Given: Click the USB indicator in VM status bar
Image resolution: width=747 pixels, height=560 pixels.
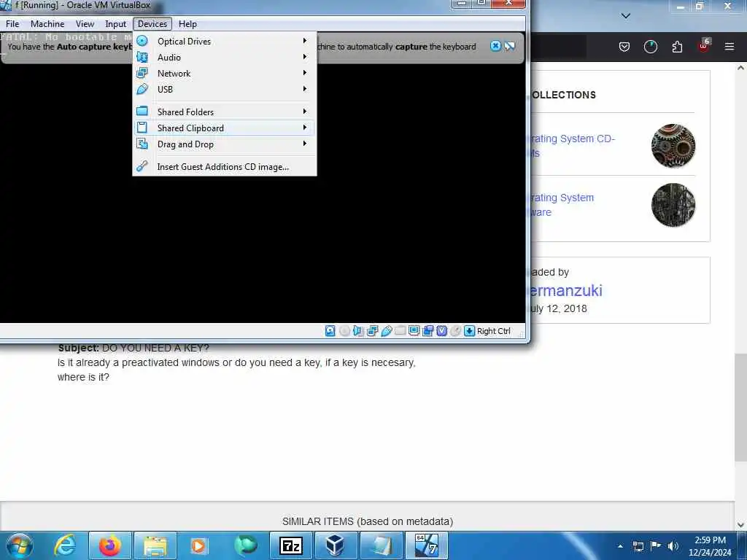Looking at the screenshot, I should click(387, 331).
